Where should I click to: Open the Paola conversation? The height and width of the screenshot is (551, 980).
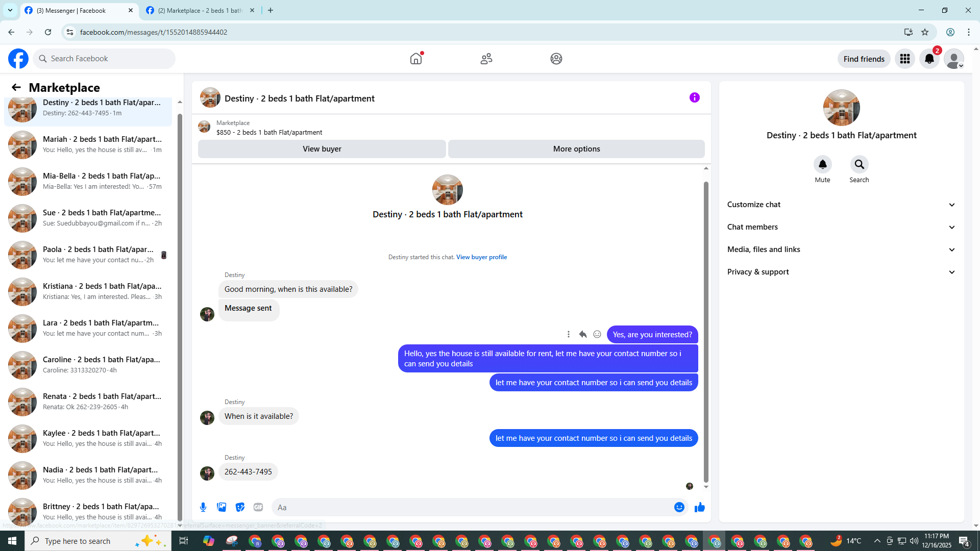(88, 255)
